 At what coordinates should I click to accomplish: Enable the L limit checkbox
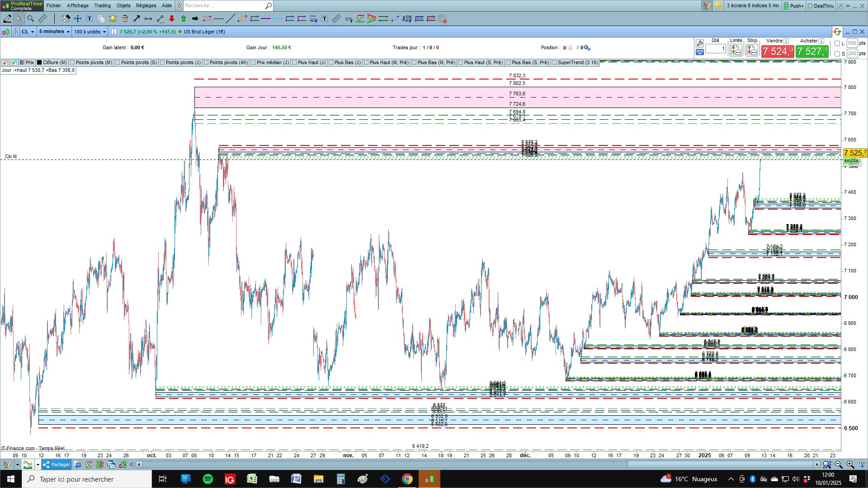click(x=837, y=43)
